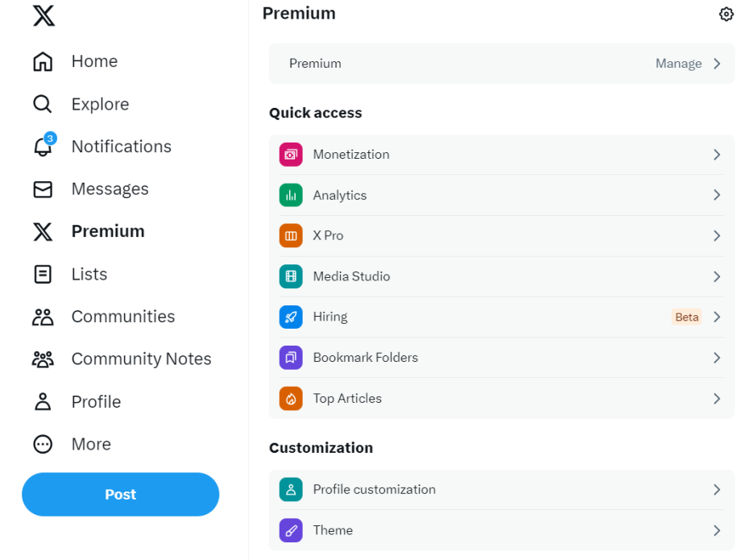Click the chevron next to Manage
754x560 pixels.
click(717, 64)
